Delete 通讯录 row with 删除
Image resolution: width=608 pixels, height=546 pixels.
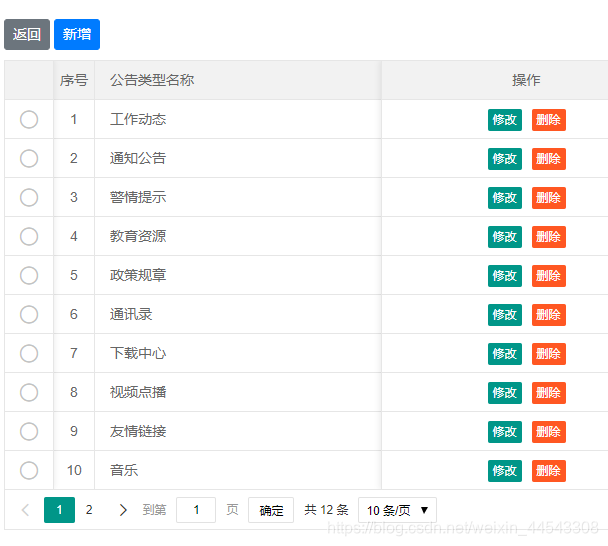pyautogui.click(x=549, y=315)
